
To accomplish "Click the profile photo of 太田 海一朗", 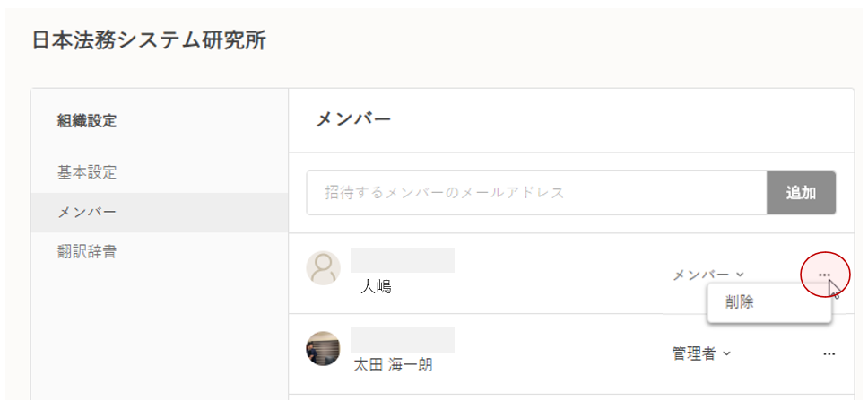I will pos(324,348).
